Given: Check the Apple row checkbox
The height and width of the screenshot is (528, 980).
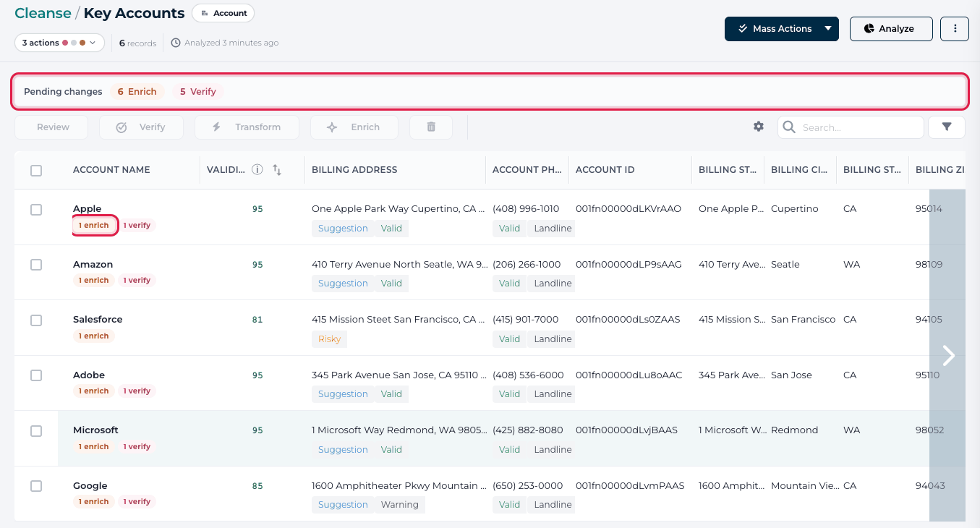Looking at the screenshot, I should (36, 210).
